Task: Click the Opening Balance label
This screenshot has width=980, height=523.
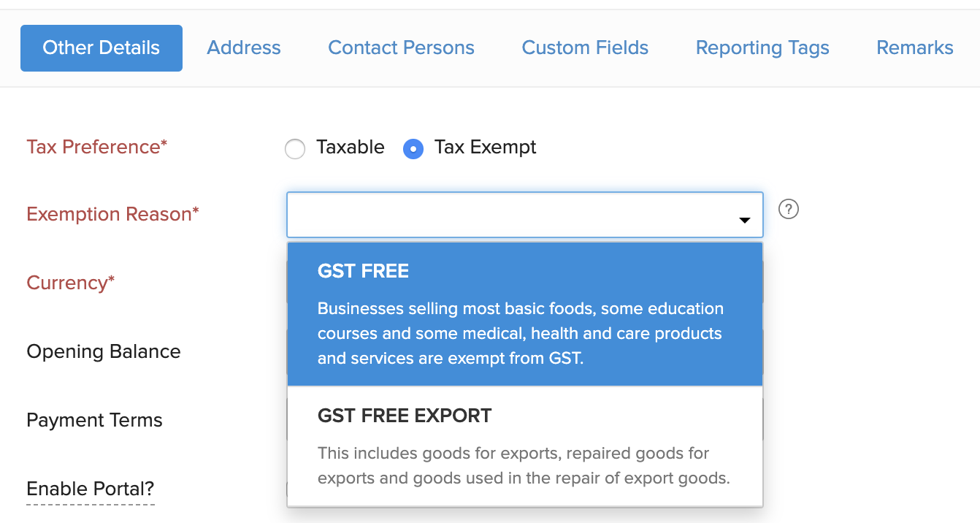Action: coord(104,351)
